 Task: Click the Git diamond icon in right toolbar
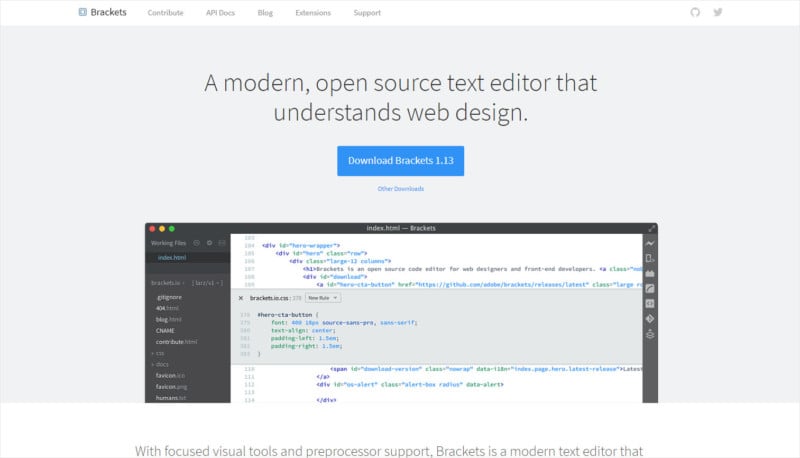point(650,319)
